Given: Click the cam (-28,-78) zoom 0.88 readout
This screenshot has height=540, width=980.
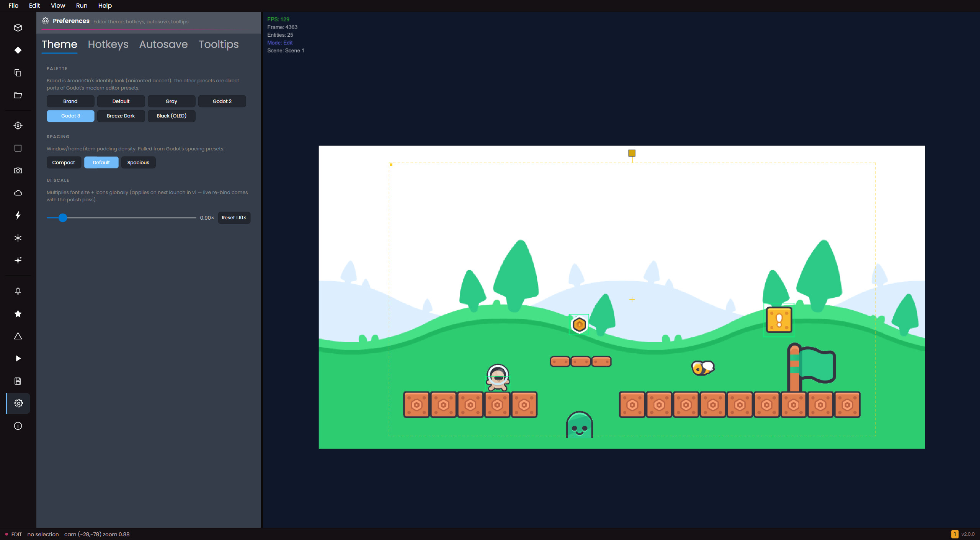Looking at the screenshot, I should point(97,534).
